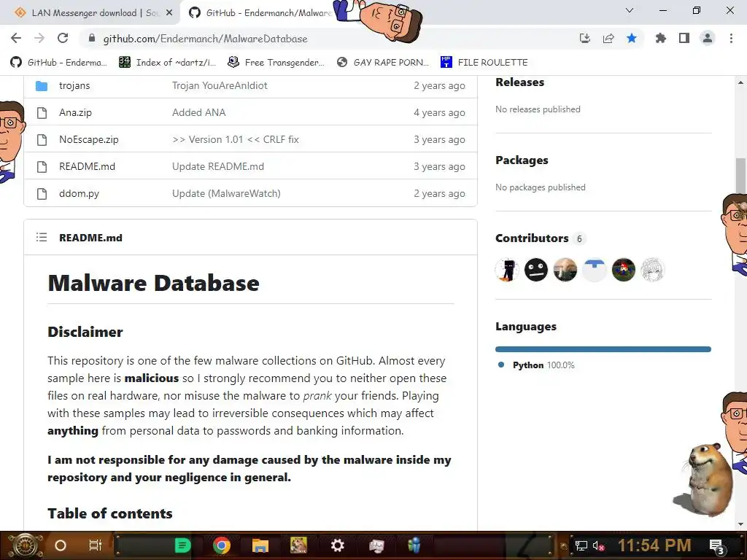Image resolution: width=747 pixels, height=560 pixels.
Task: Click the file icon beside ddom.py
Action: pos(42,194)
